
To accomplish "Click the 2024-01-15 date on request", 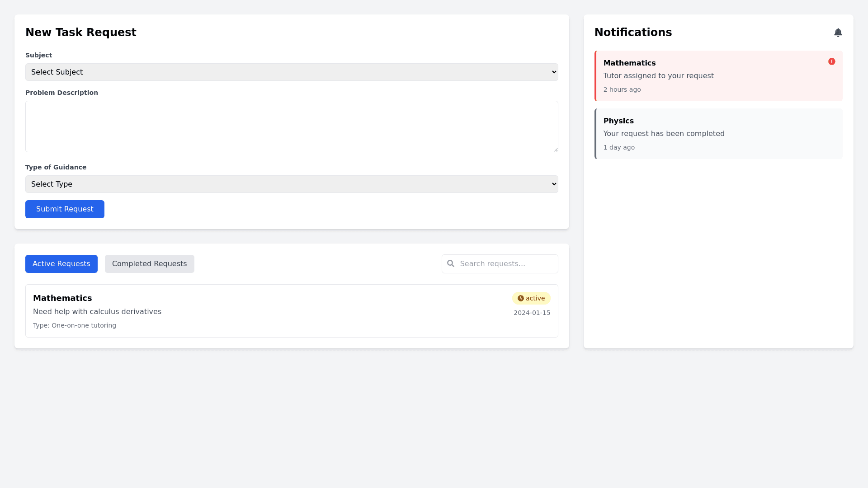I will point(532,313).
